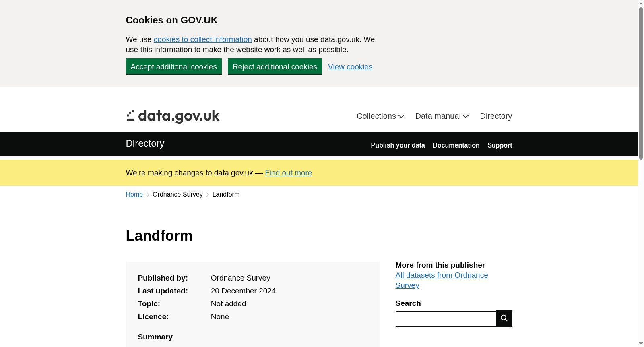
Task: Open the View cookies link
Action: (x=350, y=67)
